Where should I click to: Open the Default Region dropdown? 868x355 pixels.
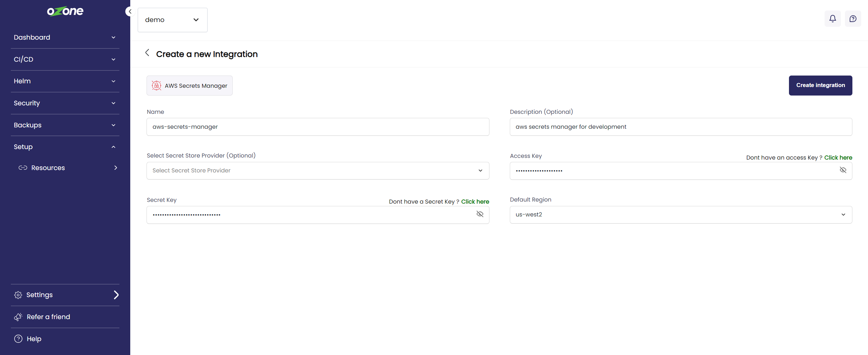(x=680, y=215)
